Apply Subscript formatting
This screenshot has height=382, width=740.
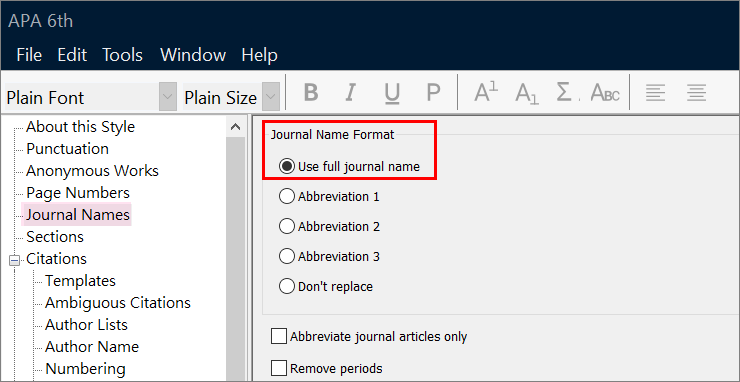(527, 93)
